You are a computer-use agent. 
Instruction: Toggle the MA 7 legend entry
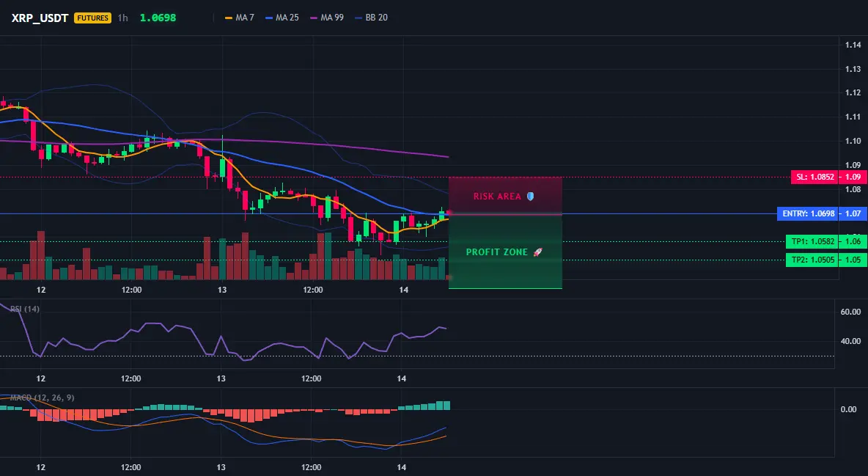tap(240, 18)
